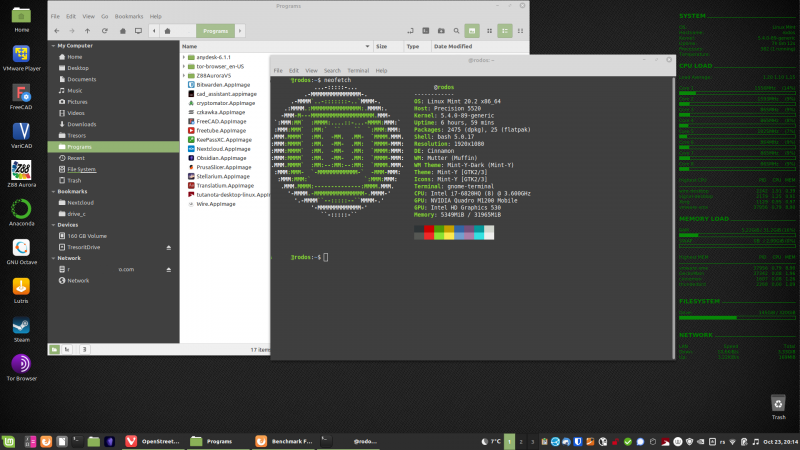The height and width of the screenshot is (450, 800).
Task: Open File System in Nemo sidebar
Action: (x=81, y=169)
